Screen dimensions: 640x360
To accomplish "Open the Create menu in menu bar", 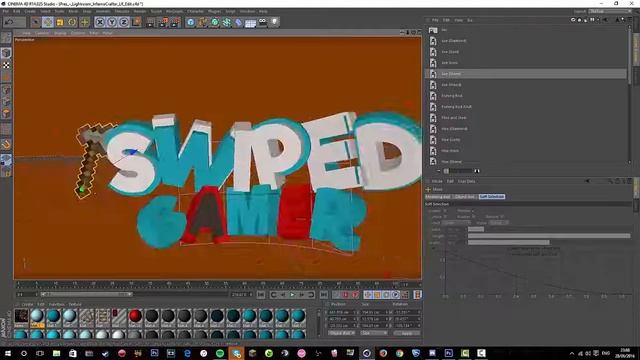I will point(30,11).
